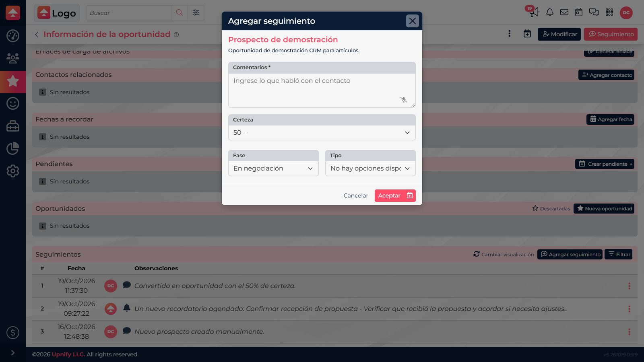The image size is (644, 362).
Task: Open row menu for Nuevo prospecto creado manualmente
Action: click(629, 332)
